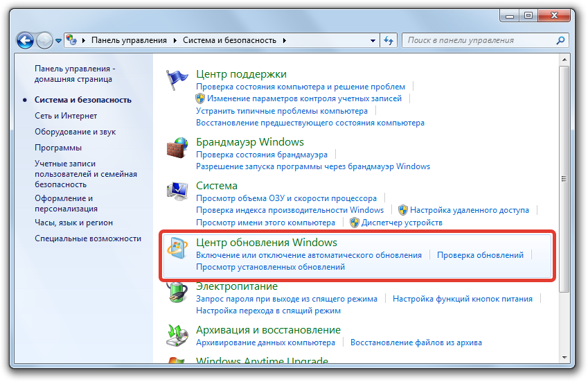Open Включение или отключение автоматического обновления
Screen dimensions: 588x382
click(x=309, y=255)
